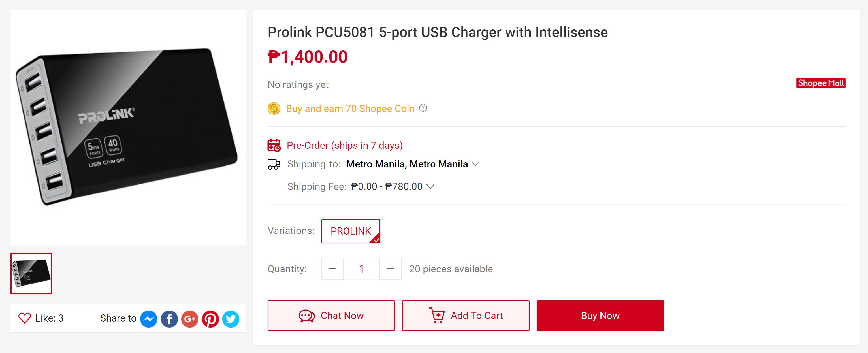Screen dimensions: 868x353
Task: Share product on Twitter
Action: [x=231, y=319]
